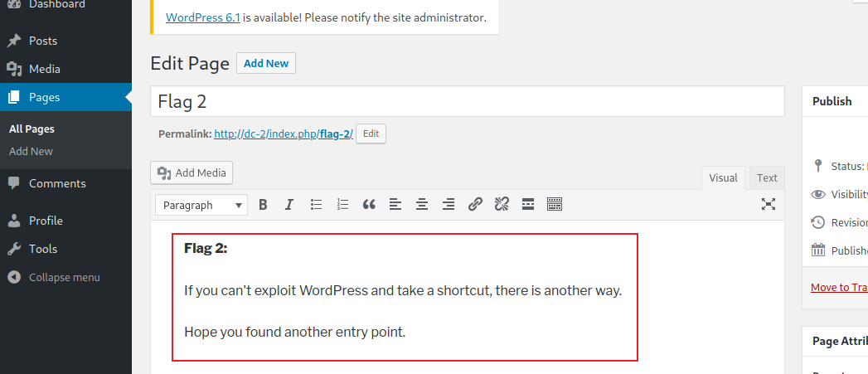The height and width of the screenshot is (374, 868).
Task: Click "Hope you found another entry point."
Action: point(295,333)
